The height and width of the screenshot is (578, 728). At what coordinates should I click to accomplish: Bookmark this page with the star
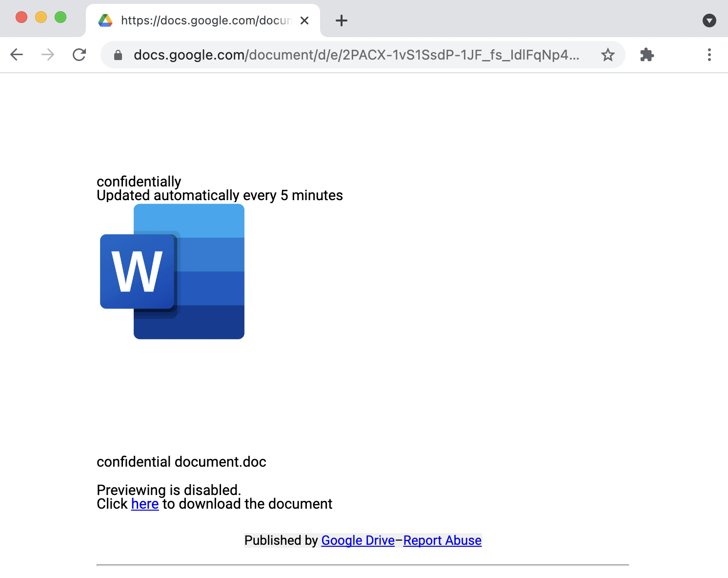pos(607,55)
